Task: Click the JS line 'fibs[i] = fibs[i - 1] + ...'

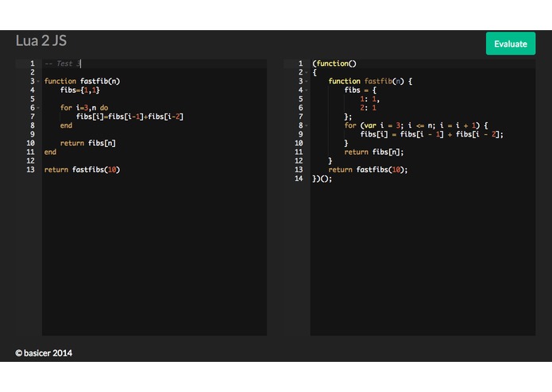Action: [x=432, y=134]
